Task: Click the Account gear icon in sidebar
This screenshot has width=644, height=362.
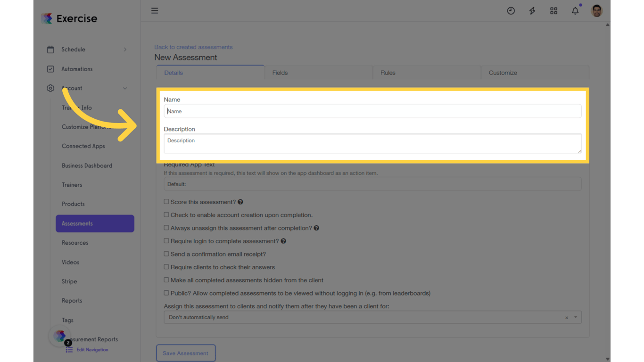Action: [x=50, y=88]
